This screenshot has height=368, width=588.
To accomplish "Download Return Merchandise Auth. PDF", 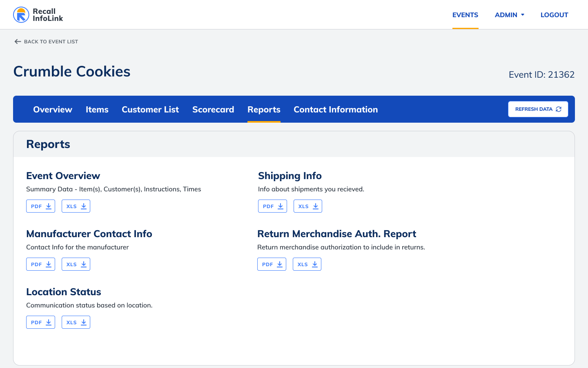I will click(272, 264).
